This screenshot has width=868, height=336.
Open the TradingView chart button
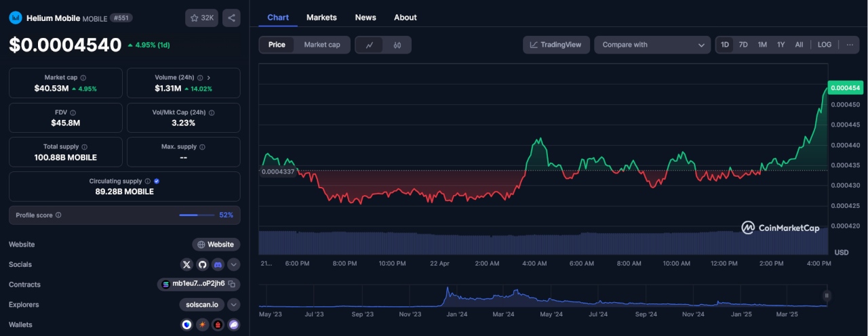click(x=556, y=45)
